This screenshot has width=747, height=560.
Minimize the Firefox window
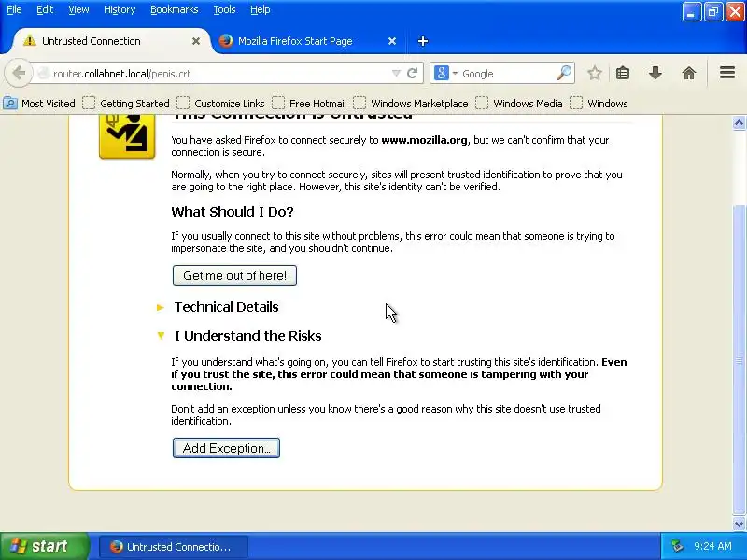[691, 12]
